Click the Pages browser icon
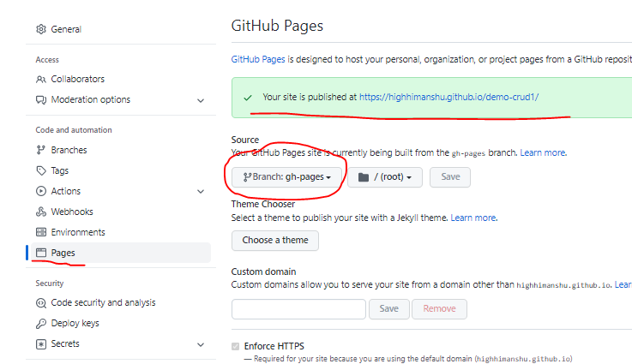The image size is (632, 364). (x=40, y=253)
